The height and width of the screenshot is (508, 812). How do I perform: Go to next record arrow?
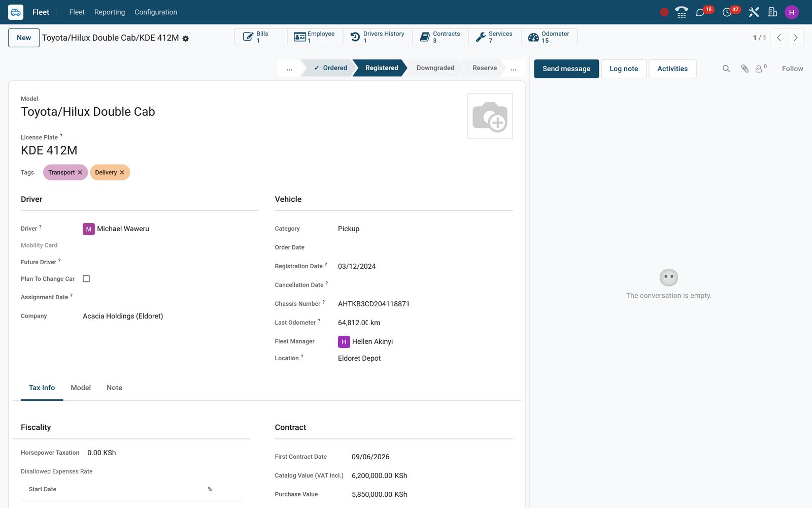[x=795, y=38]
